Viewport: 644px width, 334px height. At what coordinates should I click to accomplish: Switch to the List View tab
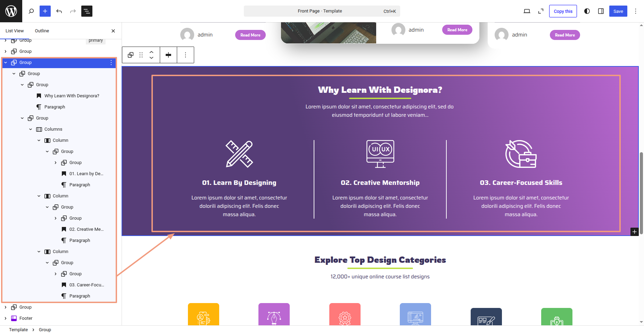[15, 31]
